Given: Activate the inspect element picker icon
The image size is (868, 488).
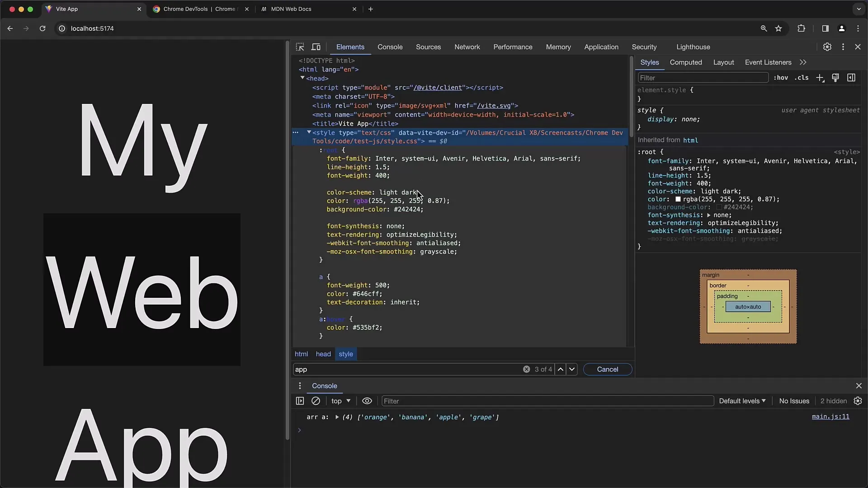Looking at the screenshot, I should point(300,47).
